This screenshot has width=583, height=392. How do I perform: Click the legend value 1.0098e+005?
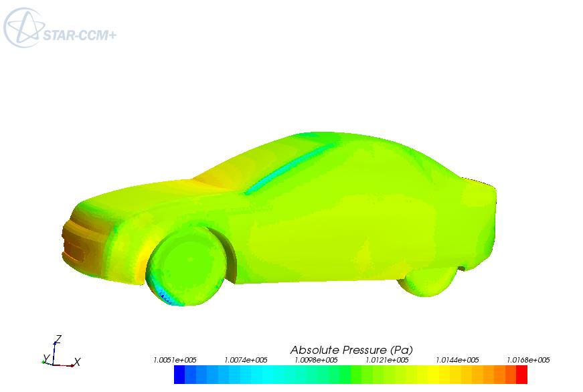316,360
